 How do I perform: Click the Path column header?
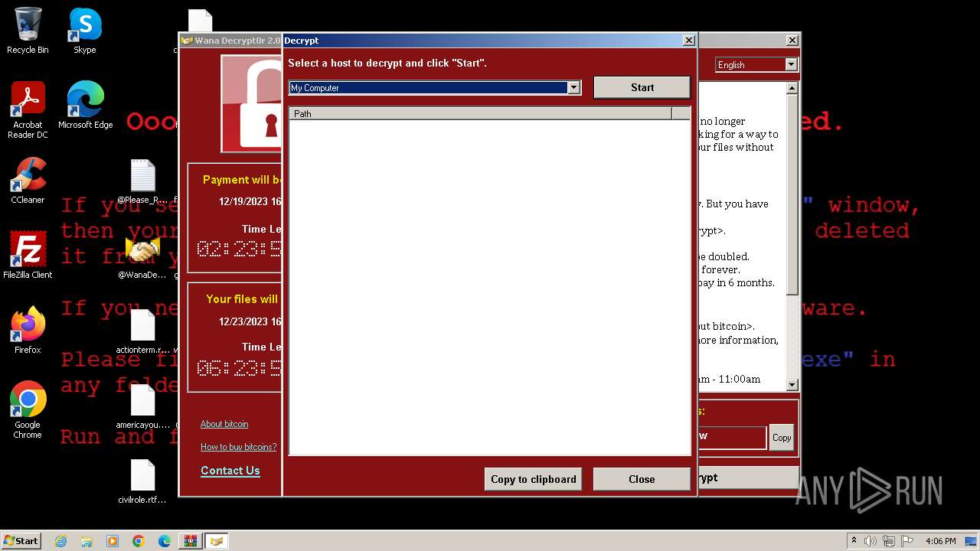[480, 114]
